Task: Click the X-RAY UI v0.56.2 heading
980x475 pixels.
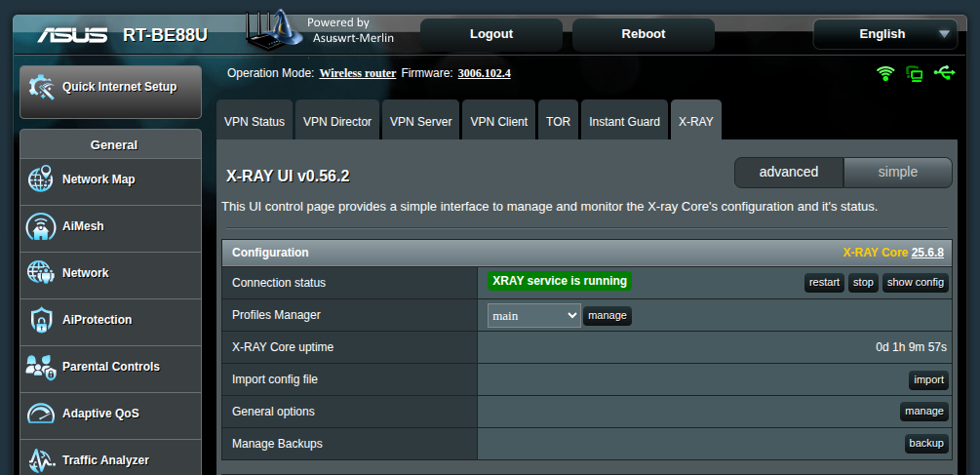Action: [288, 177]
